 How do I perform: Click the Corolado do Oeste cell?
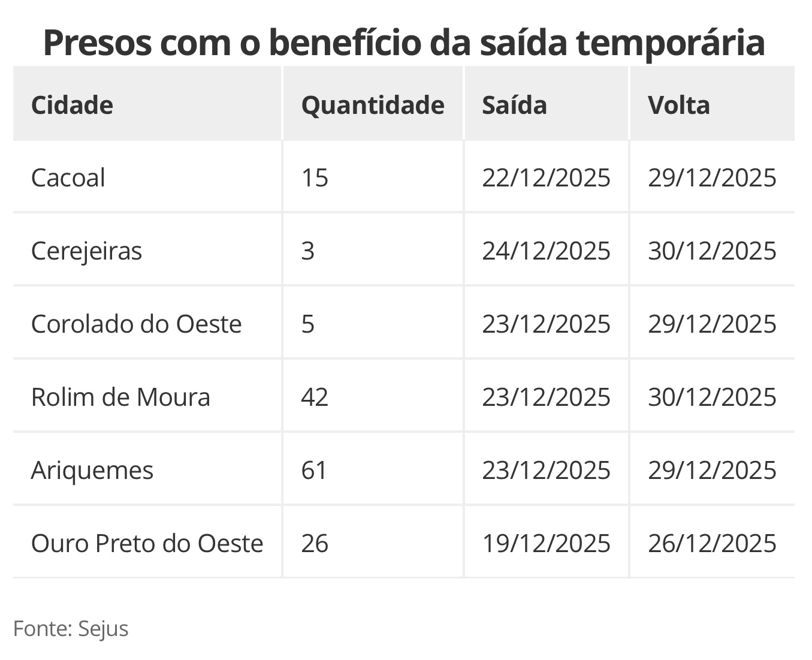click(x=136, y=324)
